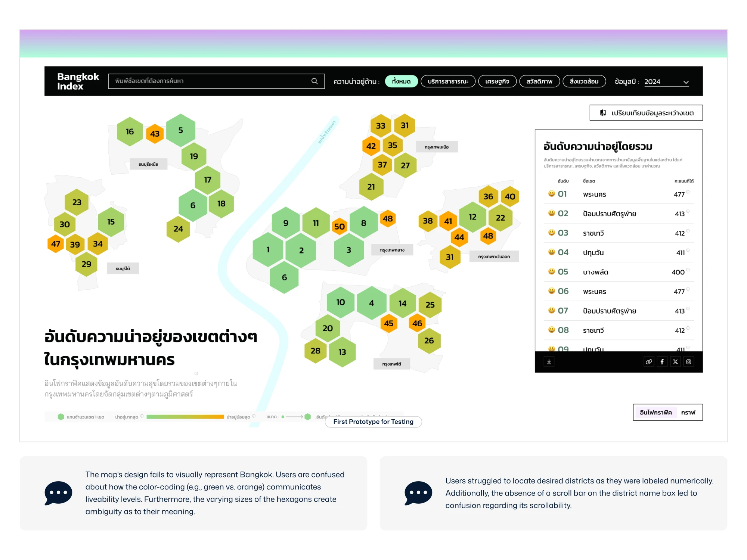Click hexagon numbered 36
This screenshot has height=560, width=747.
488,196
